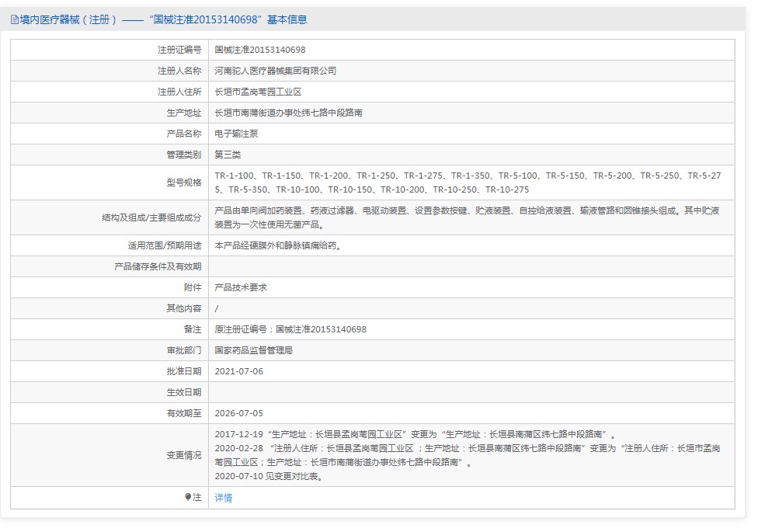
Task: Select the 产品储存条件及有效期 row label
Action: (x=158, y=266)
